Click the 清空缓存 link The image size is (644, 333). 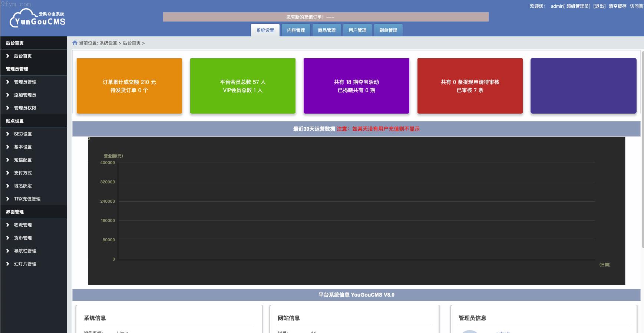click(617, 6)
